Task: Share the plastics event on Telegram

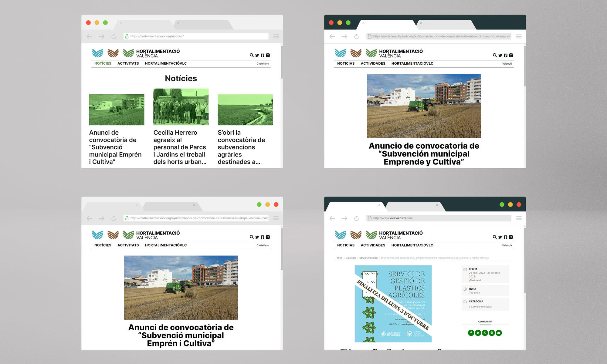Action: pos(492,333)
